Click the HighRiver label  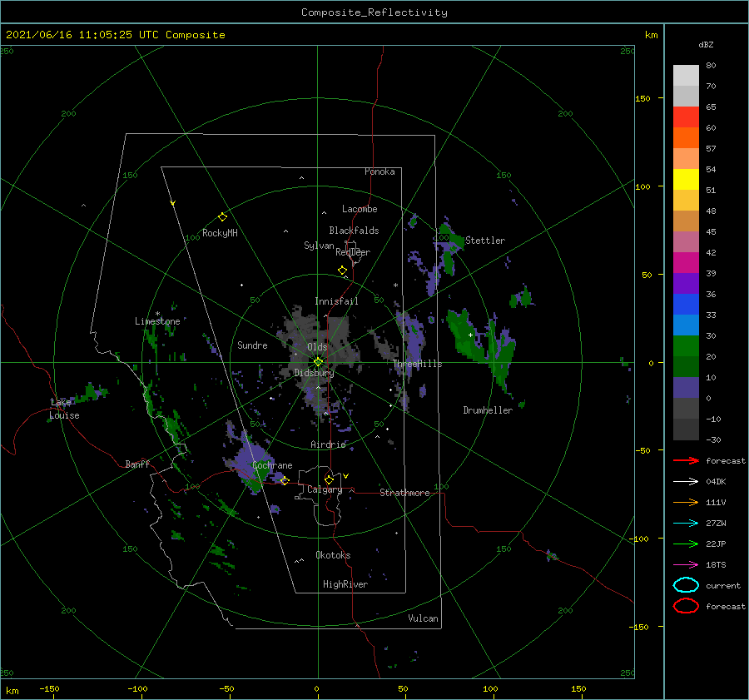[x=345, y=584]
